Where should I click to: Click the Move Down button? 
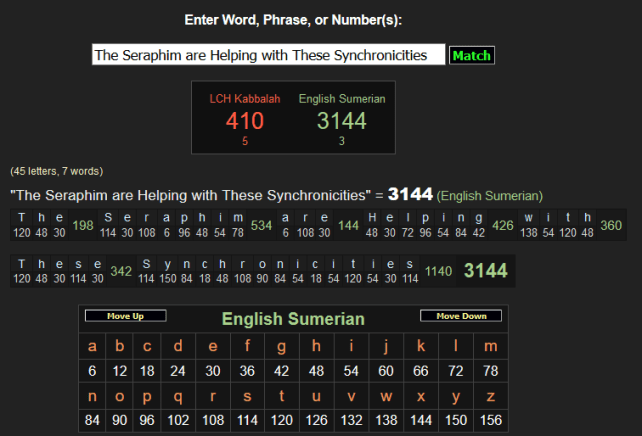(460, 317)
